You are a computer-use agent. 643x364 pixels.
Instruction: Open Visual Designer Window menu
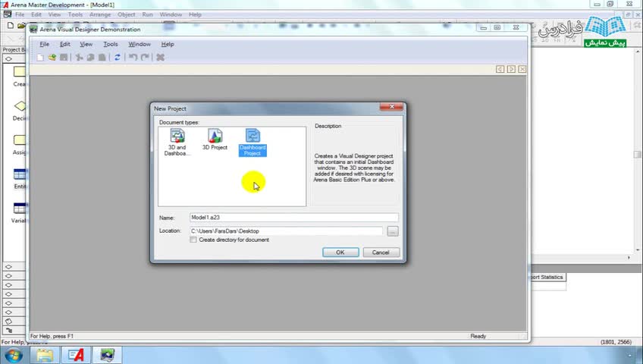(x=140, y=44)
